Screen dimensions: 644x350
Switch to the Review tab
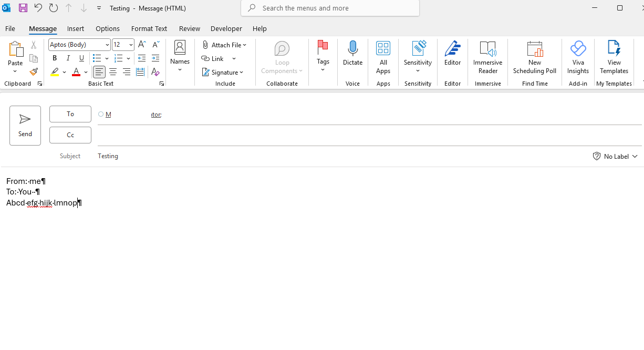(190, 28)
